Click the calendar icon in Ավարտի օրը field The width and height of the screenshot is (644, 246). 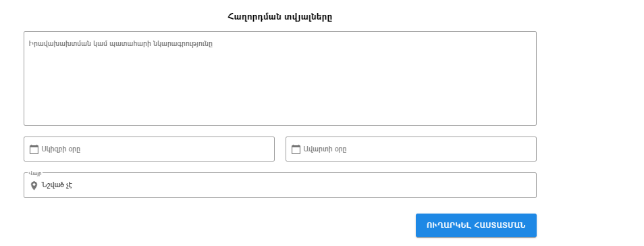pos(296,149)
